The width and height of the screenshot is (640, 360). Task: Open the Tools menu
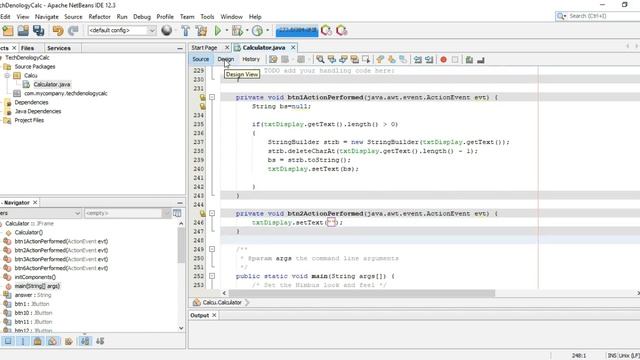207,17
